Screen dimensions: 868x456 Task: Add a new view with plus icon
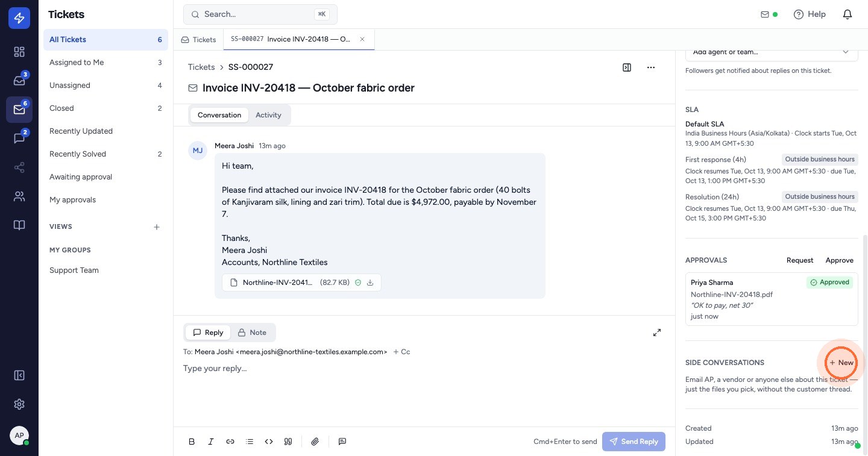coord(157,227)
